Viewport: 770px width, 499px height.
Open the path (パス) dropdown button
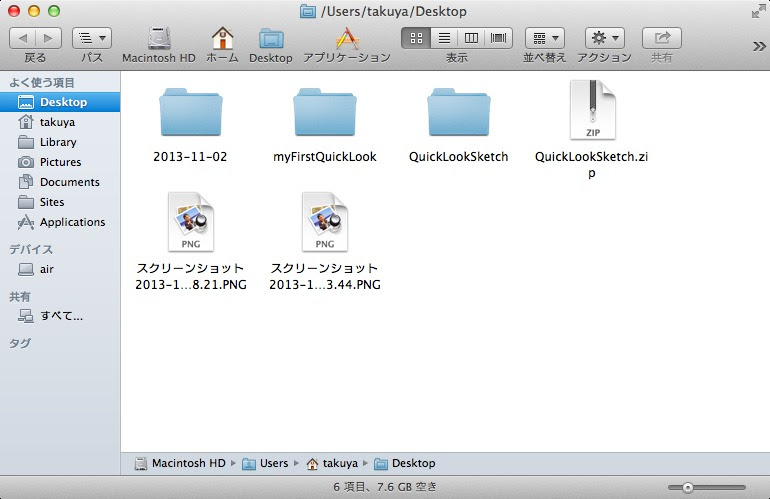click(92, 38)
